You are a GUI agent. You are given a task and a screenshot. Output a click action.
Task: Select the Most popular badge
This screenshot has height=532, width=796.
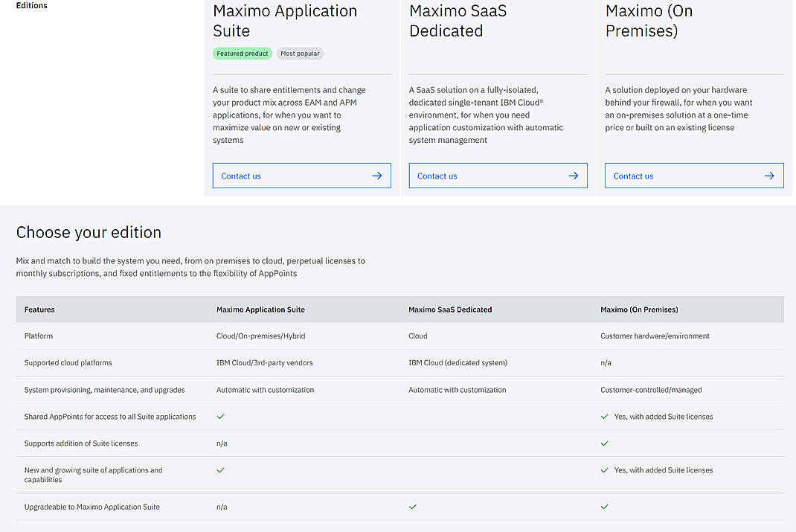[x=300, y=53]
